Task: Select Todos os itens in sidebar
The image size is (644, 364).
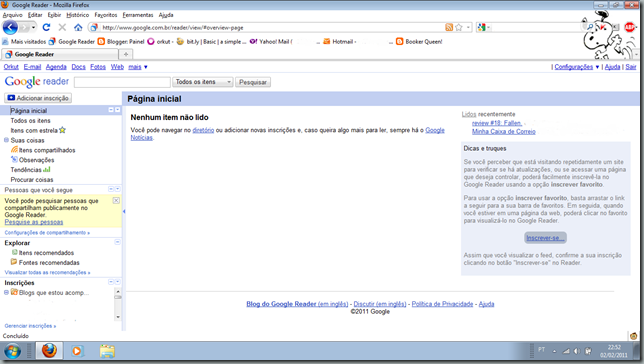Action: click(30, 120)
